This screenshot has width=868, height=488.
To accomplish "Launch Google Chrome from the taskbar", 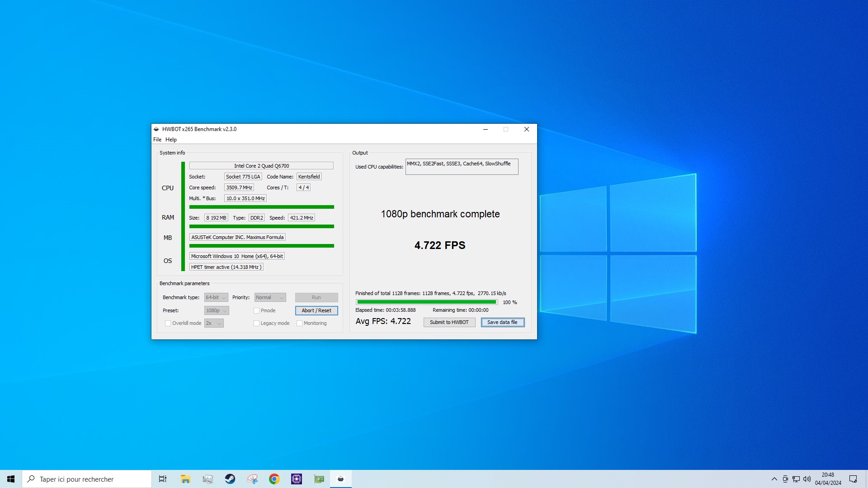I will pyautogui.click(x=274, y=479).
